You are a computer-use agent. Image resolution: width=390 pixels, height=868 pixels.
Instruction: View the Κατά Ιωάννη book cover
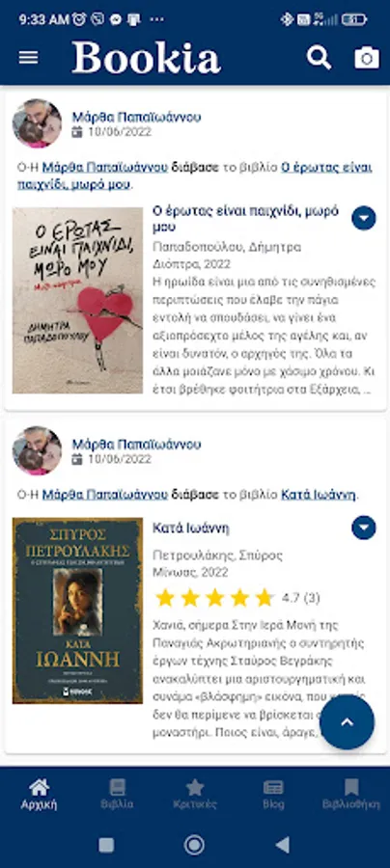click(x=77, y=610)
